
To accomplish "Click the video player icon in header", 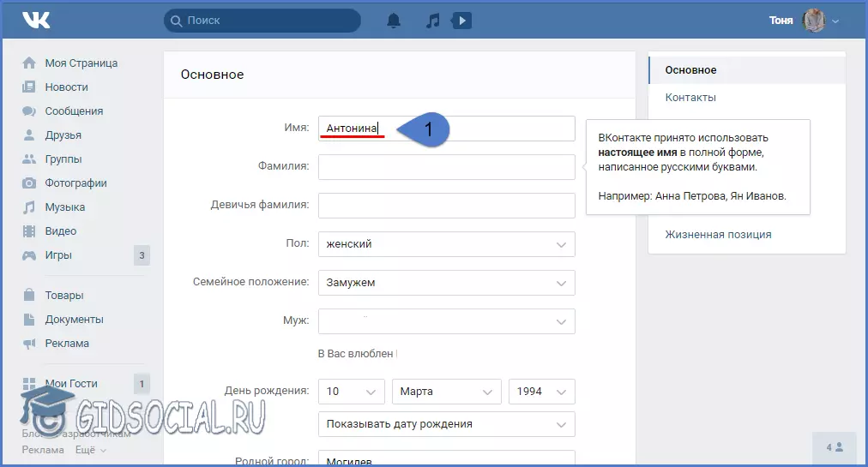I will [x=461, y=21].
